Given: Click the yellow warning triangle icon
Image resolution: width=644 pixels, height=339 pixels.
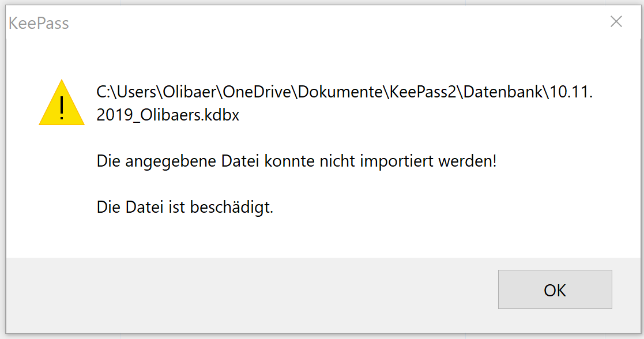Looking at the screenshot, I should coord(62,103).
